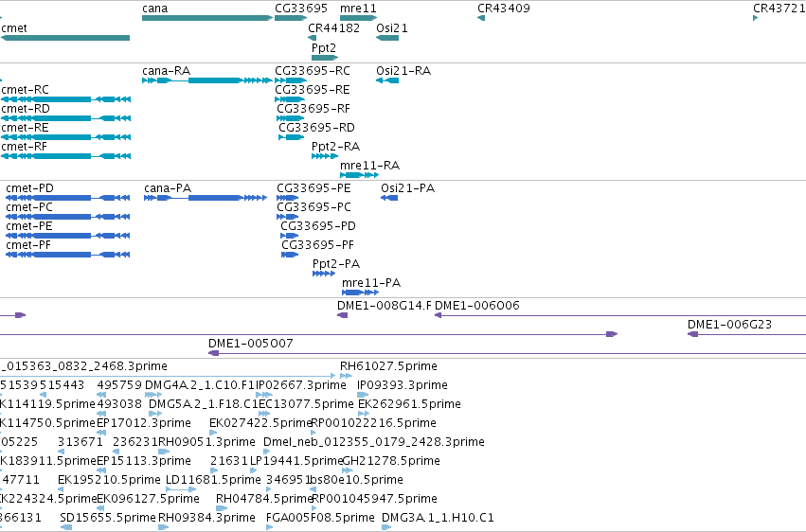Select the Ppt2 gene feature
Screen dimensions: 806x532
[x=325, y=58]
